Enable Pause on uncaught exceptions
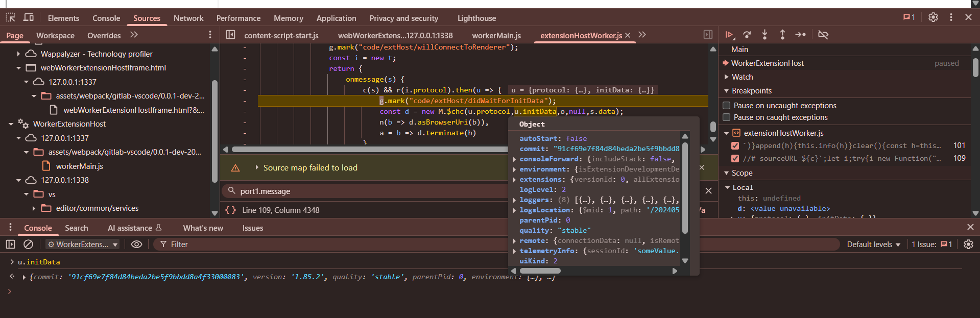This screenshot has width=980, height=318. tap(727, 106)
